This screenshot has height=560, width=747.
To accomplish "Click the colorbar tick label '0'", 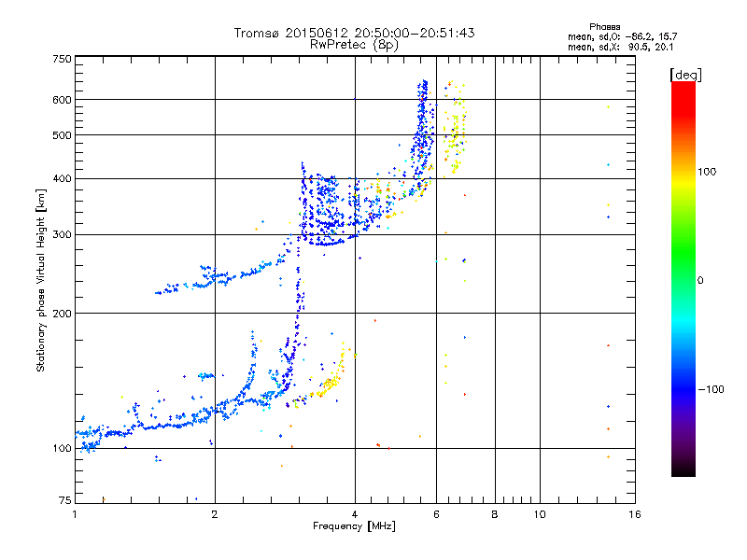I will click(x=699, y=281).
